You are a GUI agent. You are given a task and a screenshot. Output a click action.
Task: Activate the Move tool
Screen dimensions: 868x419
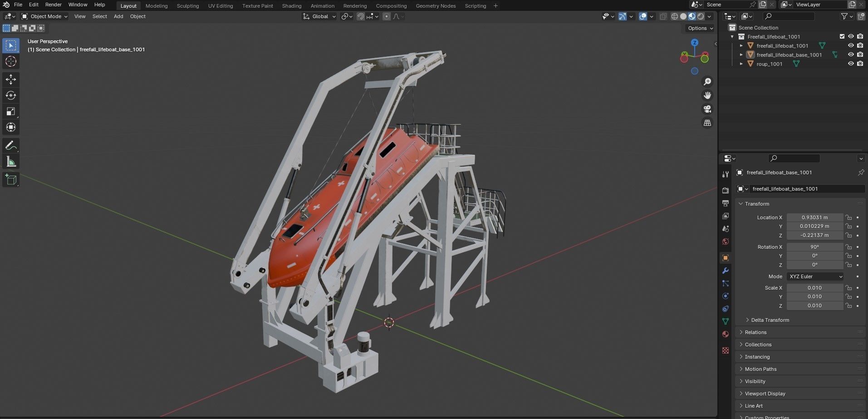point(11,79)
